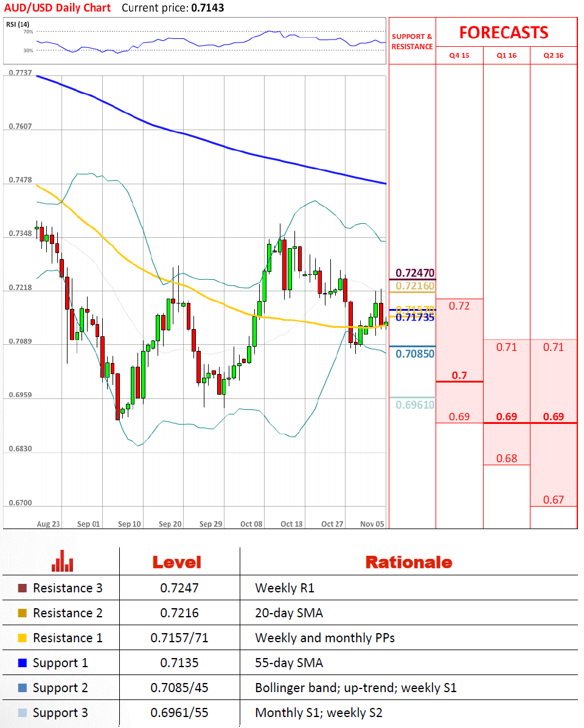Click the 0.69610 support level label

415,404
